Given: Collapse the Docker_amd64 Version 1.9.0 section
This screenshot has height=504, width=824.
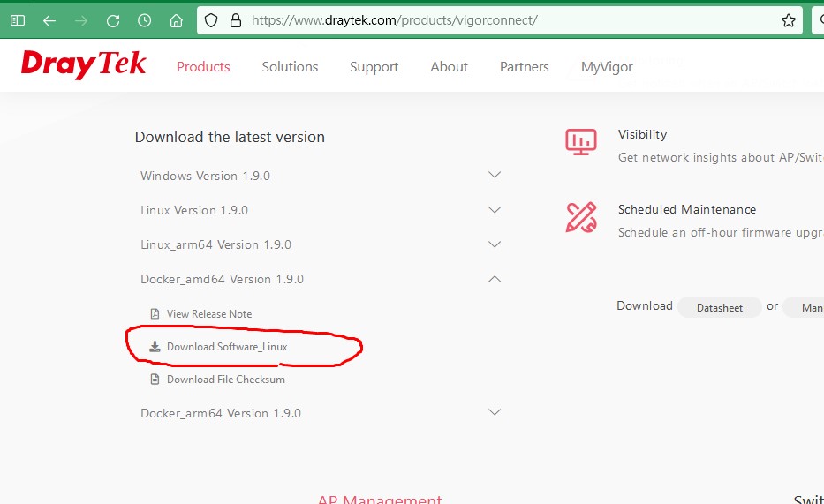Looking at the screenshot, I should [x=495, y=279].
